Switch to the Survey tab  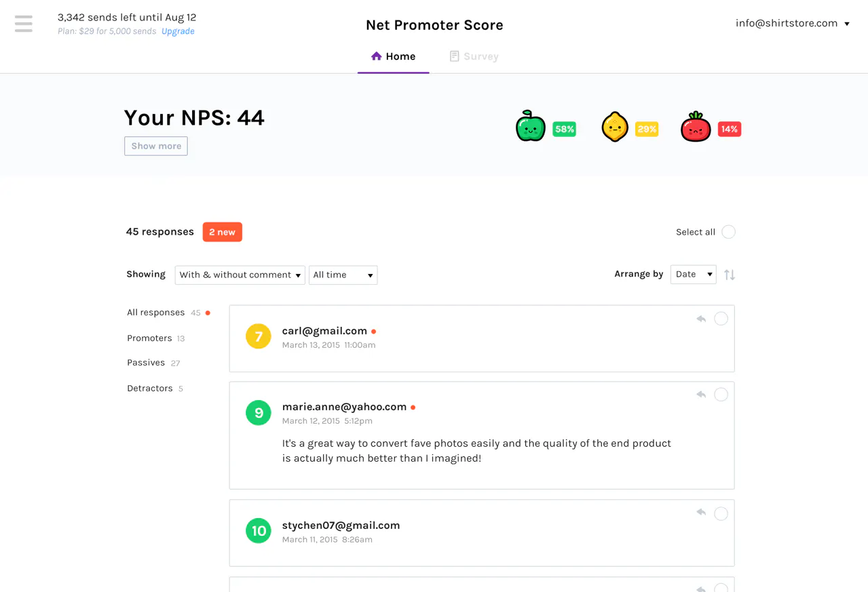pyautogui.click(x=474, y=56)
